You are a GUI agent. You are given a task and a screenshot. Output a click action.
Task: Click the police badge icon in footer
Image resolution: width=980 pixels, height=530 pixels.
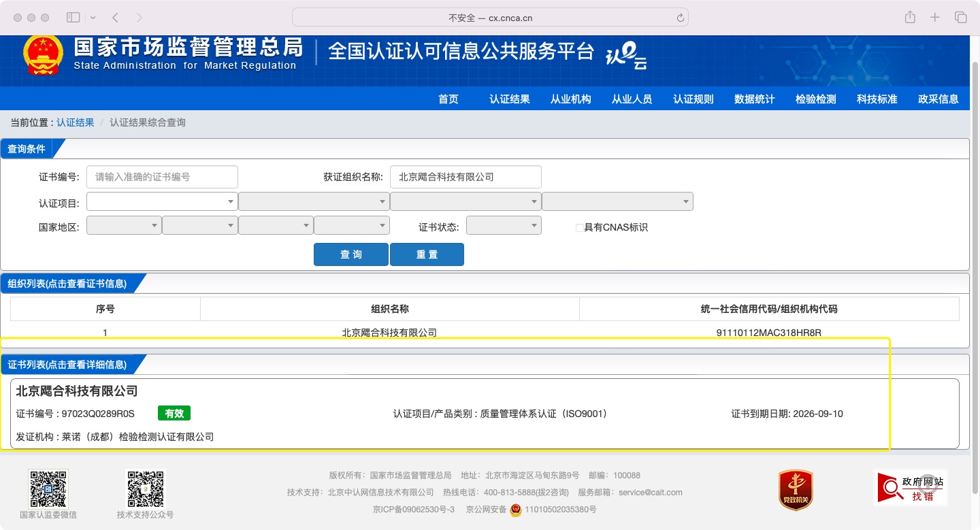[516, 509]
